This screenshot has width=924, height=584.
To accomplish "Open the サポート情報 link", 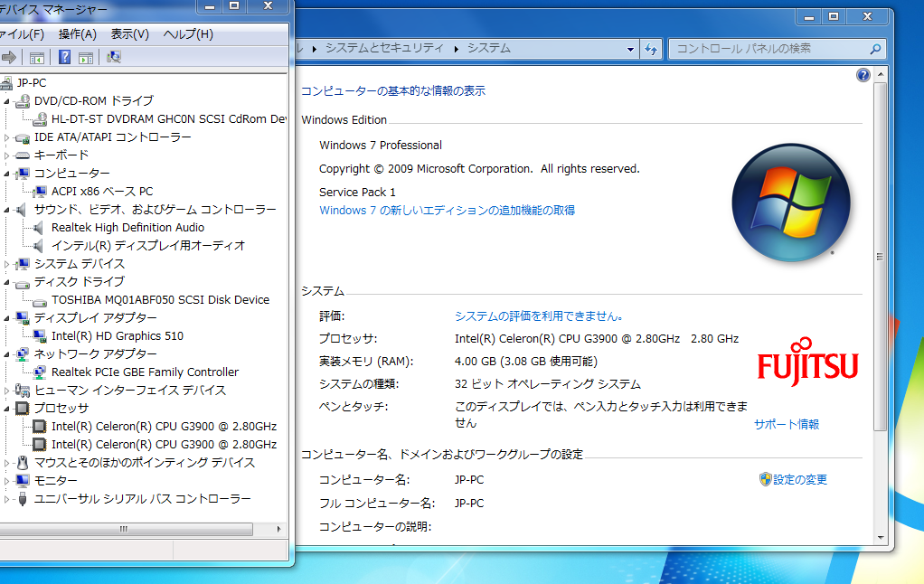I will tap(786, 423).
